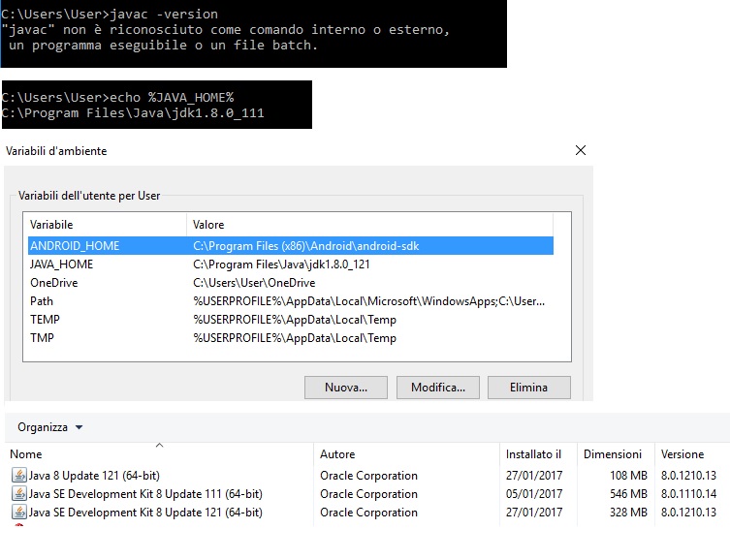
Task: Select the OneDrive variable row
Action: (x=291, y=283)
